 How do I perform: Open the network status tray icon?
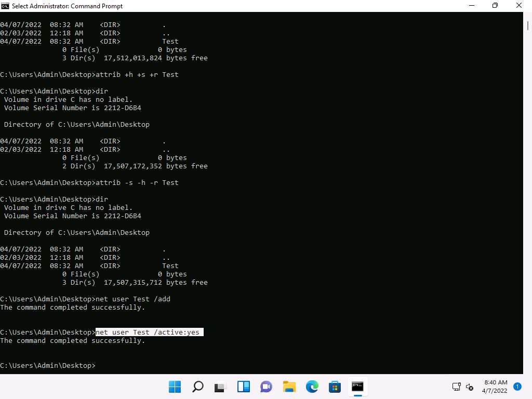click(456, 387)
